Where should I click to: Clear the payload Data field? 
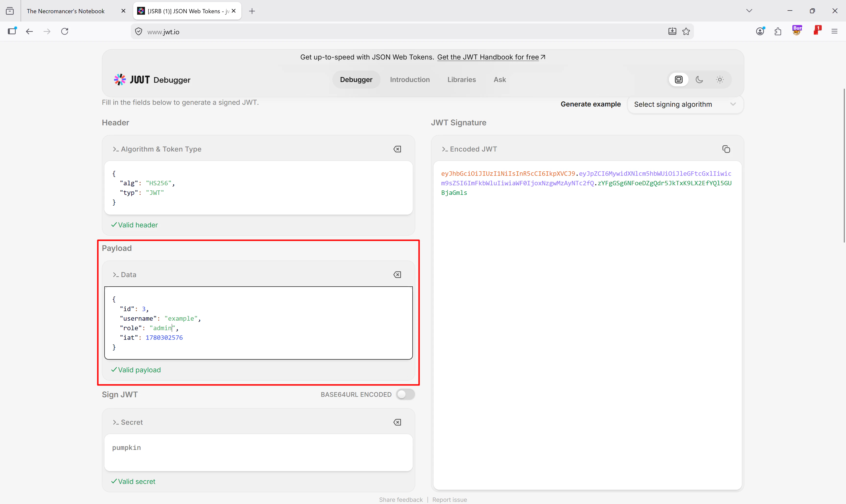coord(397,274)
